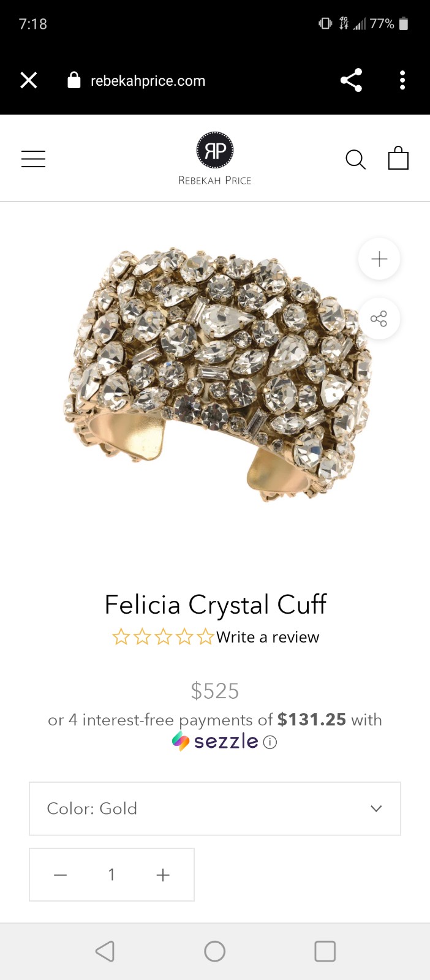This screenshot has width=430, height=980.
Task: Open Sezzle info icon
Action: (270, 742)
